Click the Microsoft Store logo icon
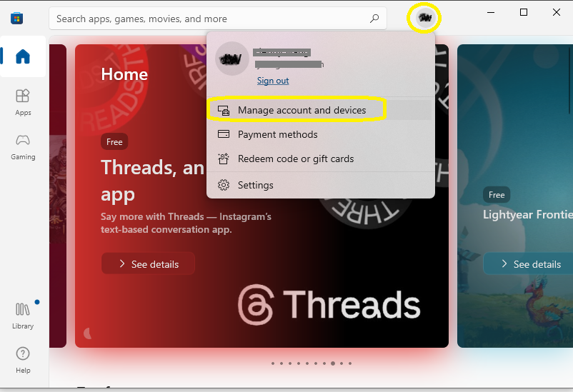This screenshot has width=573, height=392. click(x=17, y=18)
